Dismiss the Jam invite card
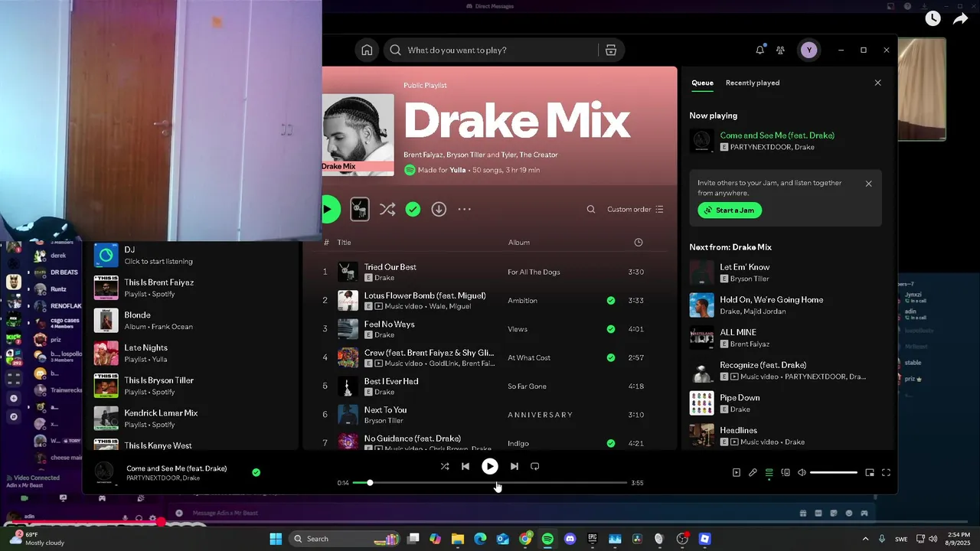 (868, 184)
